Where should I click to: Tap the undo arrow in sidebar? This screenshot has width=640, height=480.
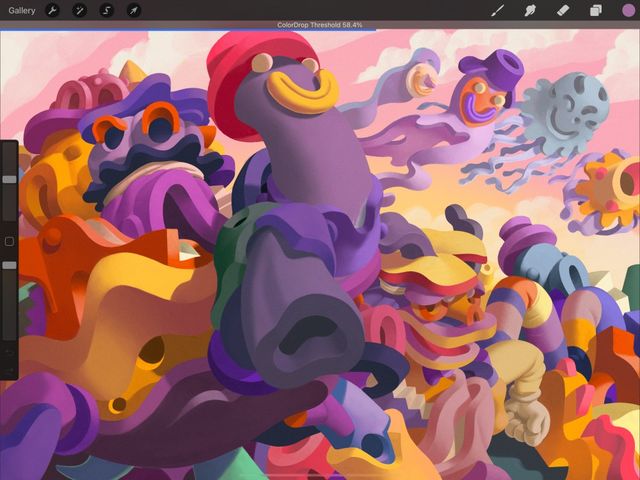[9, 352]
